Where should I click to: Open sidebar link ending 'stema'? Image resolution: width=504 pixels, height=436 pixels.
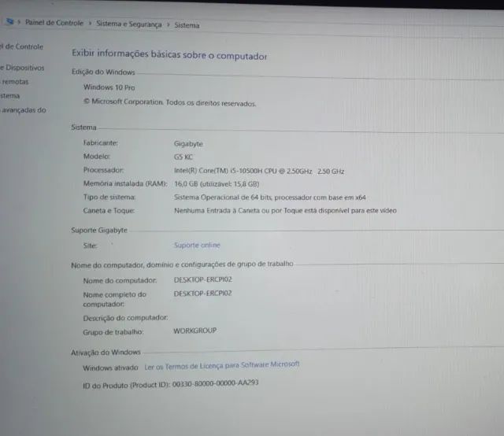pyautogui.click(x=10, y=96)
